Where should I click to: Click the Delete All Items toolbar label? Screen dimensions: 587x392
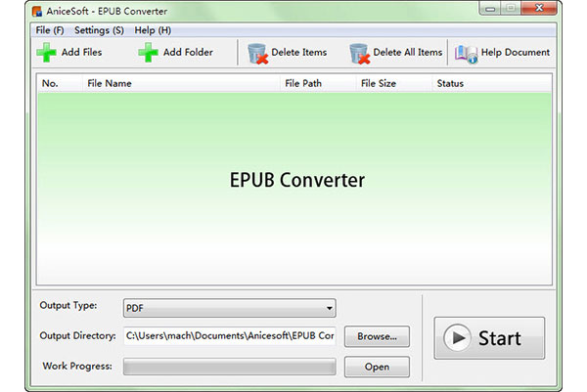tap(408, 52)
